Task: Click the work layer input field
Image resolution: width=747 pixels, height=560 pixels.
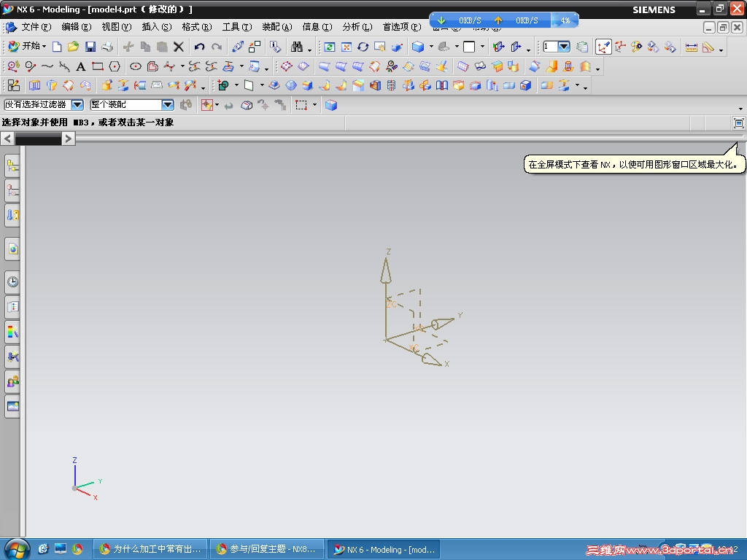Action: 550,47
